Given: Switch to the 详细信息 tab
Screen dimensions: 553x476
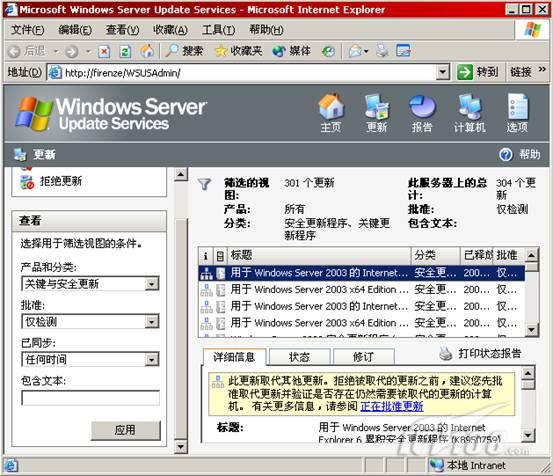Looking at the screenshot, I should [x=234, y=357].
